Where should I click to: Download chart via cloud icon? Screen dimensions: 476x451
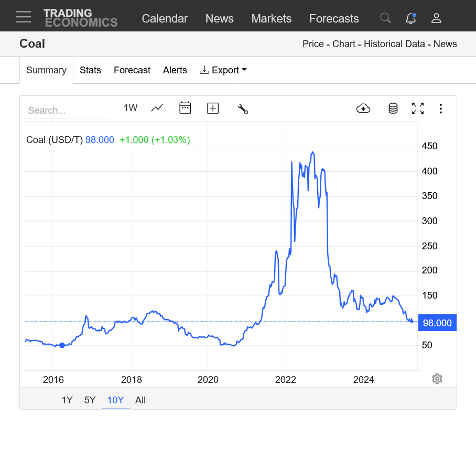click(363, 108)
